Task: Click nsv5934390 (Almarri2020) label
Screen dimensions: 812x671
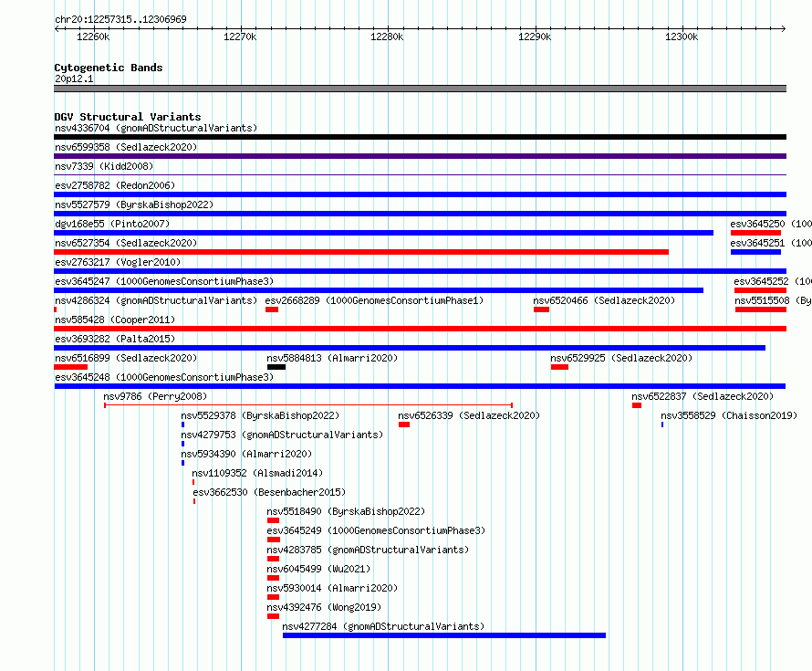Action: pyautogui.click(x=246, y=454)
